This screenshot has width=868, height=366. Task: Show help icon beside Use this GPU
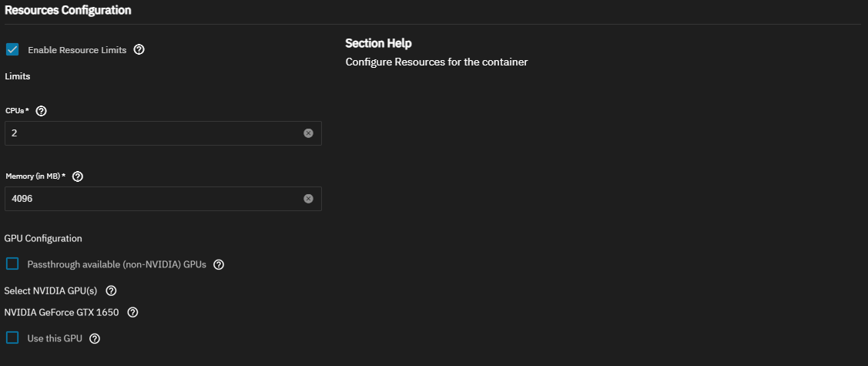[x=95, y=338]
